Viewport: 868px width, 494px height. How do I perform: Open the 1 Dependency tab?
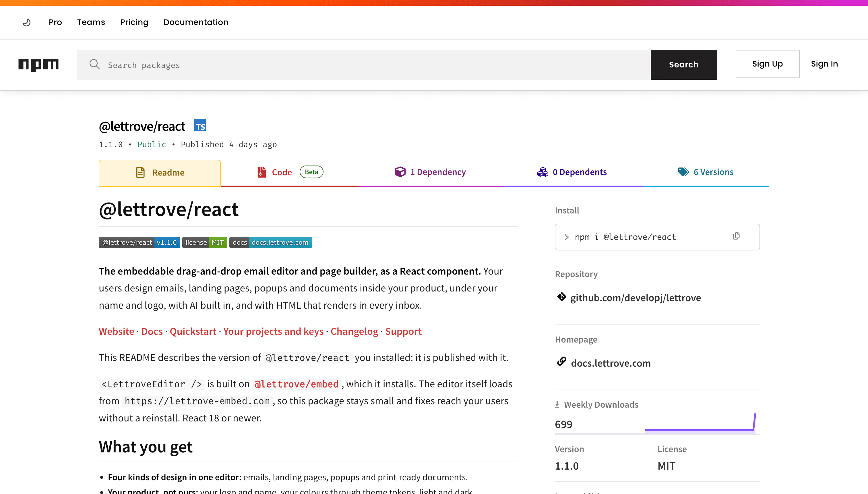point(430,172)
